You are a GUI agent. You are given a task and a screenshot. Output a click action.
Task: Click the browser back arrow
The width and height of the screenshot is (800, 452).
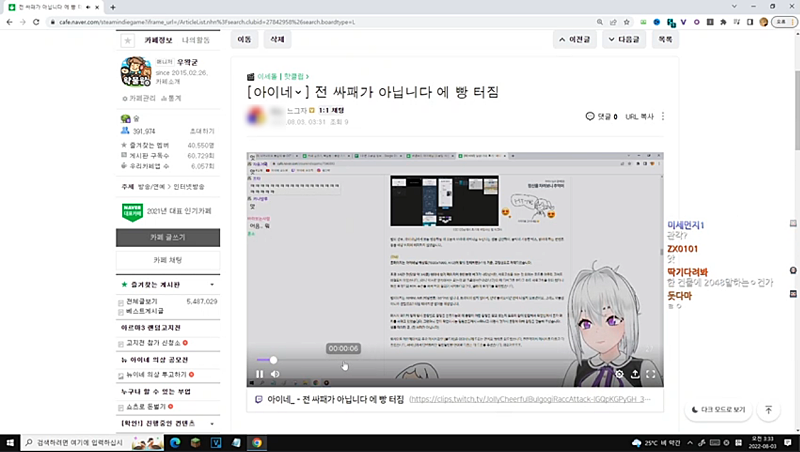click(x=9, y=22)
